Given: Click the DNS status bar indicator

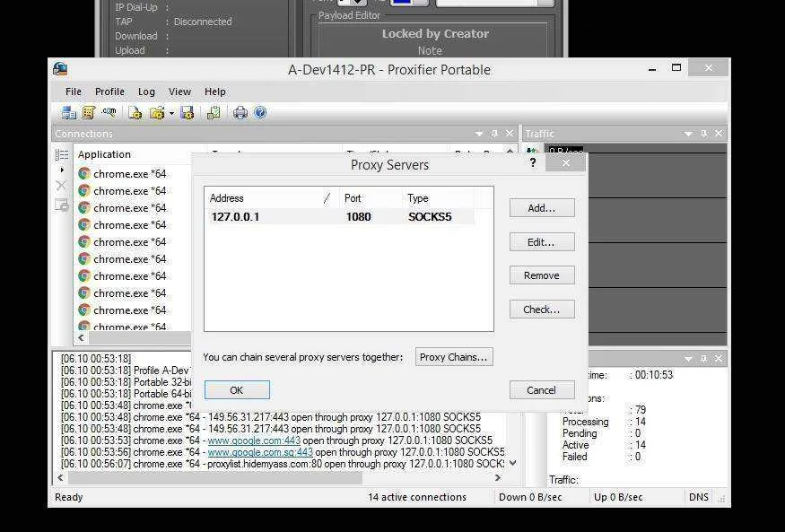Looking at the screenshot, I should pos(699,497).
